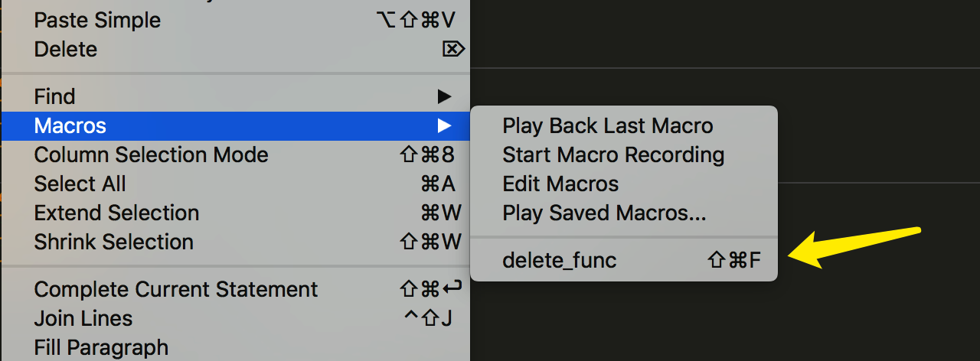Select Paste Simple menu entry
980x361 pixels.
click(x=235, y=21)
